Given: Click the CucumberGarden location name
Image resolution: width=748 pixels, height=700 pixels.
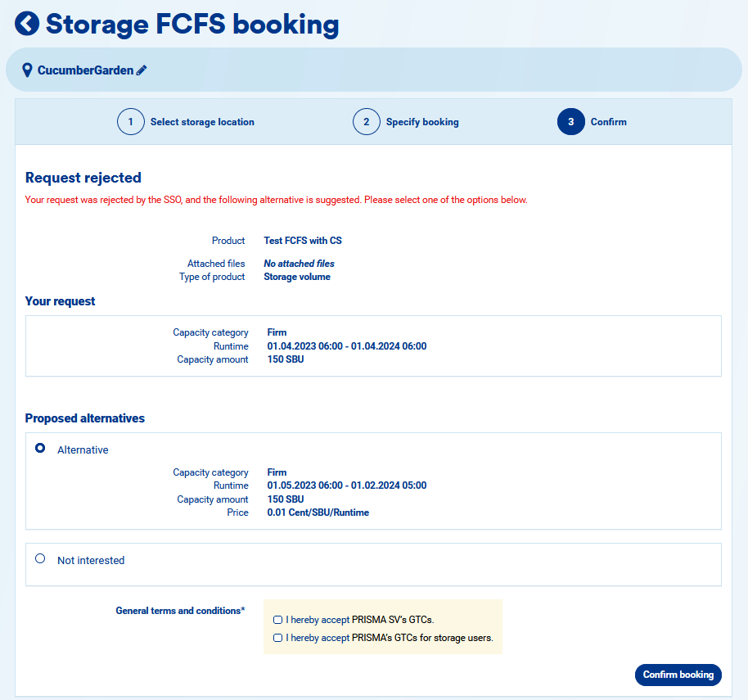Looking at the screenshot, I should [x=85, y=71].
